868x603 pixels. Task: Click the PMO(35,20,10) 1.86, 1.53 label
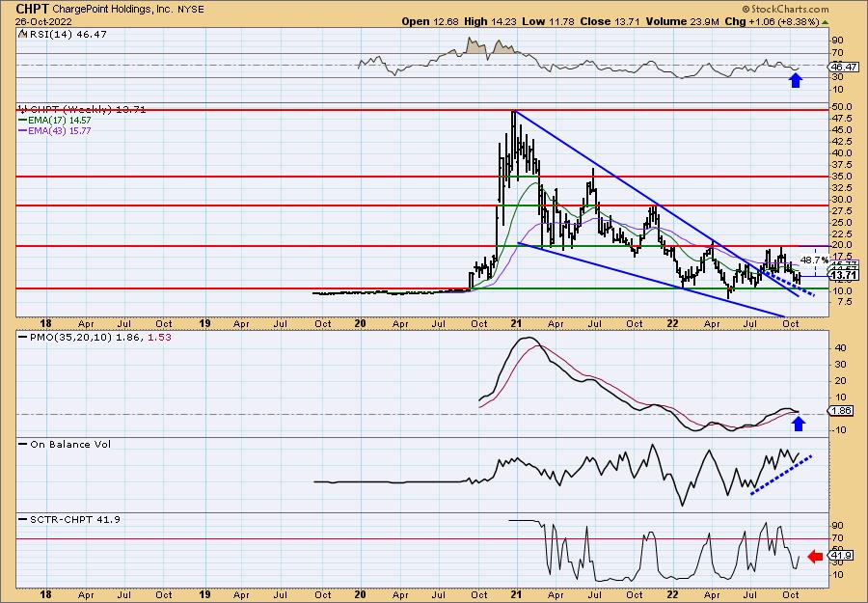100,337
